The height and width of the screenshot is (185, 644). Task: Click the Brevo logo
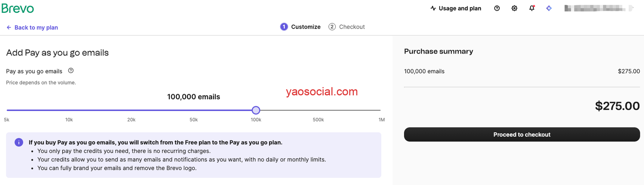(x=18, y=8)
